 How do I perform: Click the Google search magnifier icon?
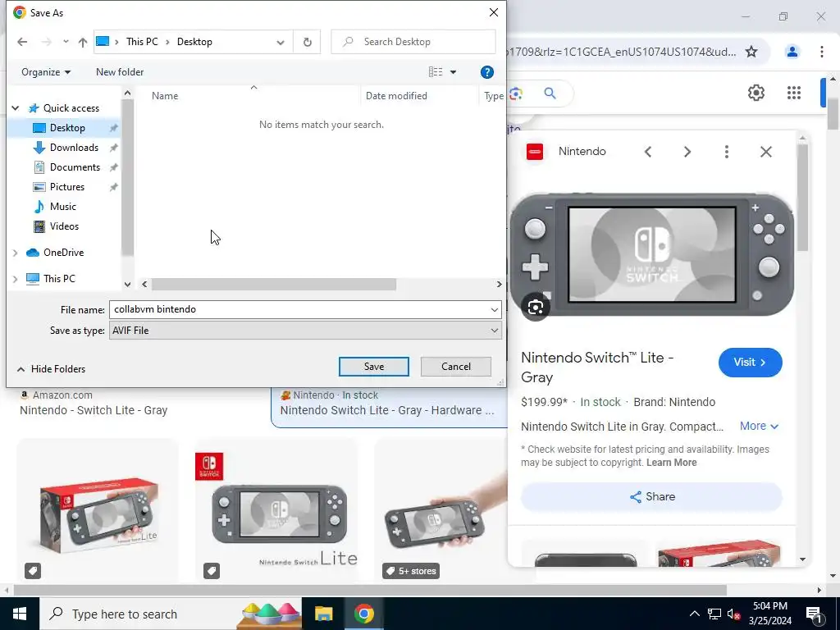tap(550, 94)
